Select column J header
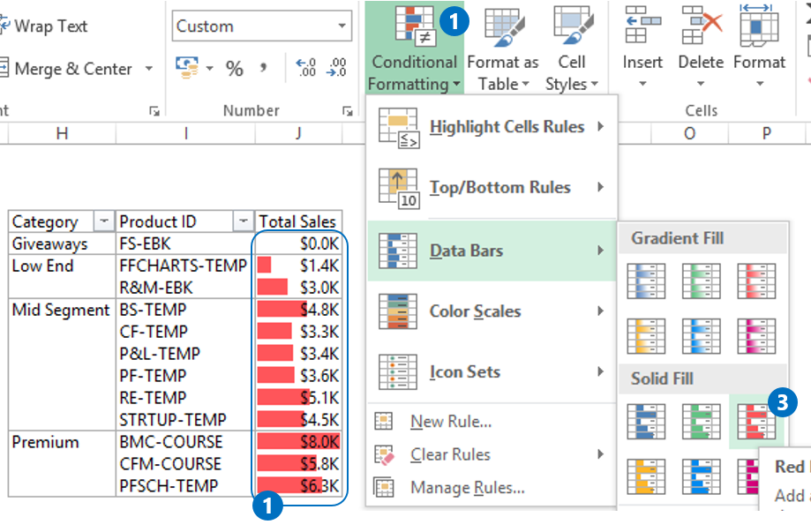 [x=298, y=134]
